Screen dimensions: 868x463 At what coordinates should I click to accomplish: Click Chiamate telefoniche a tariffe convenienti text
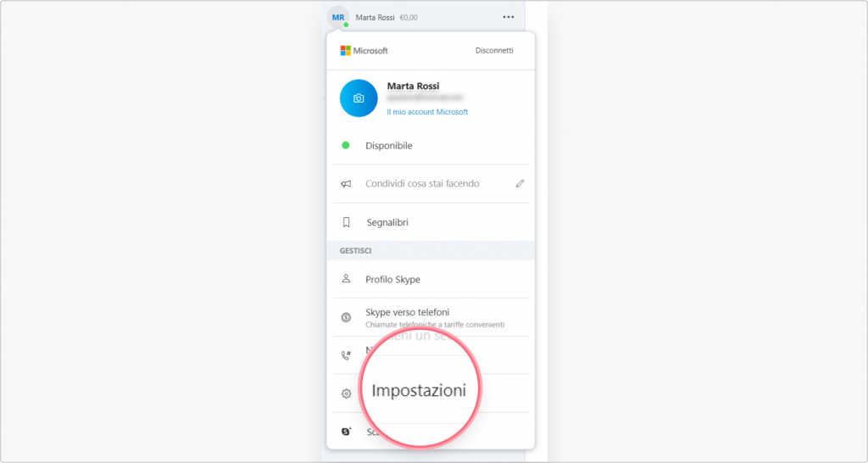[x=435, y=325]
